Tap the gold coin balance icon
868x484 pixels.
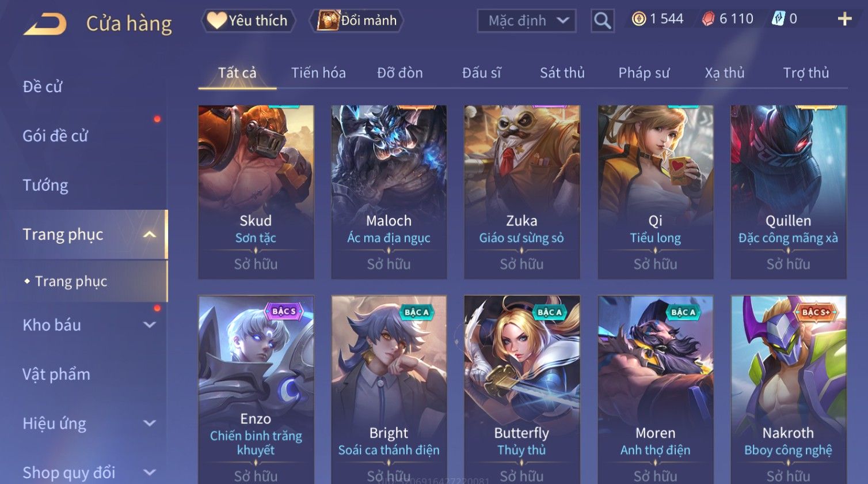coord(638,19)
